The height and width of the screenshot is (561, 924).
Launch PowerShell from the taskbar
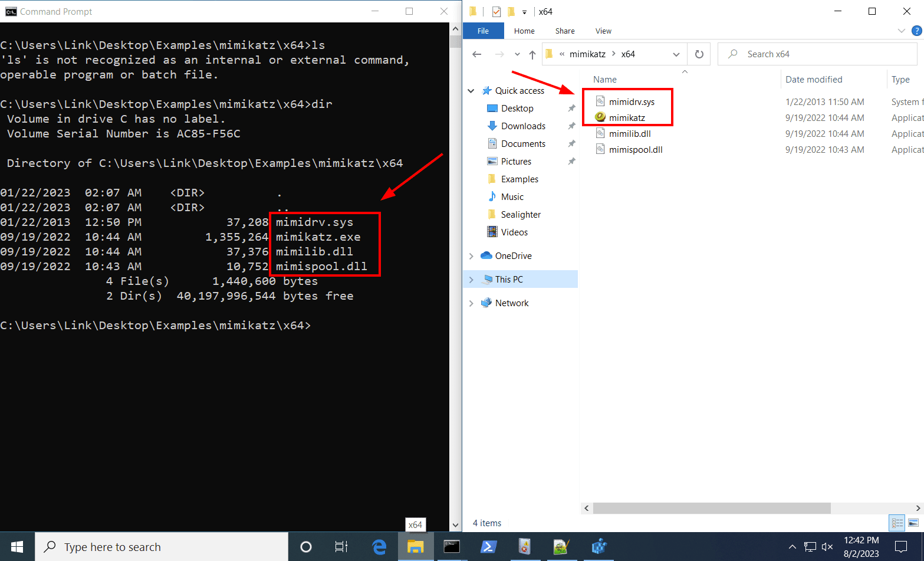[488, 547]
